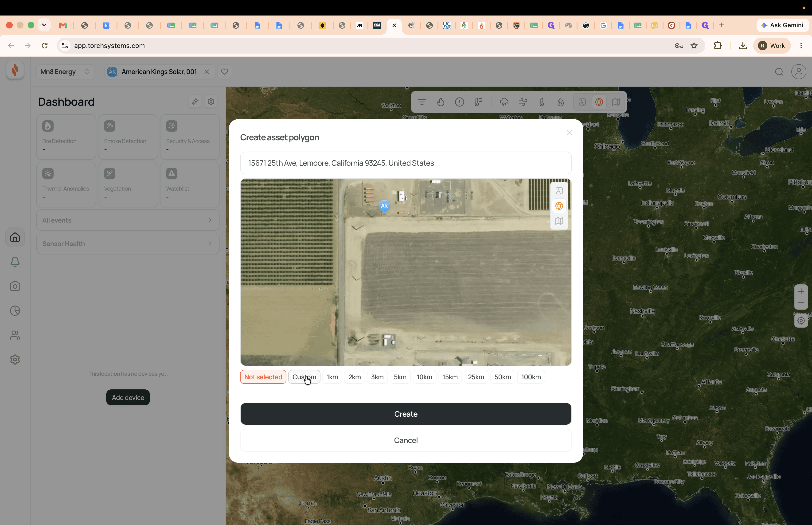Viewport: 812px width, 525px height.
Task: Open the Fire Detection card
Action: coord(66,137)
